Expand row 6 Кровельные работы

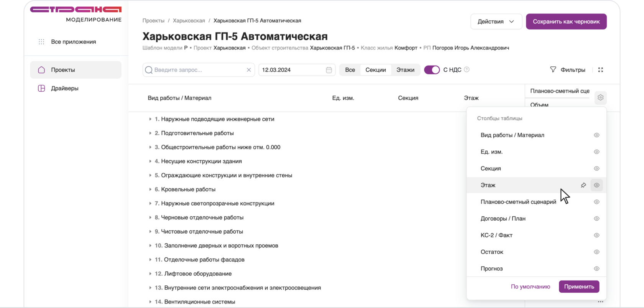pos(150,189)
